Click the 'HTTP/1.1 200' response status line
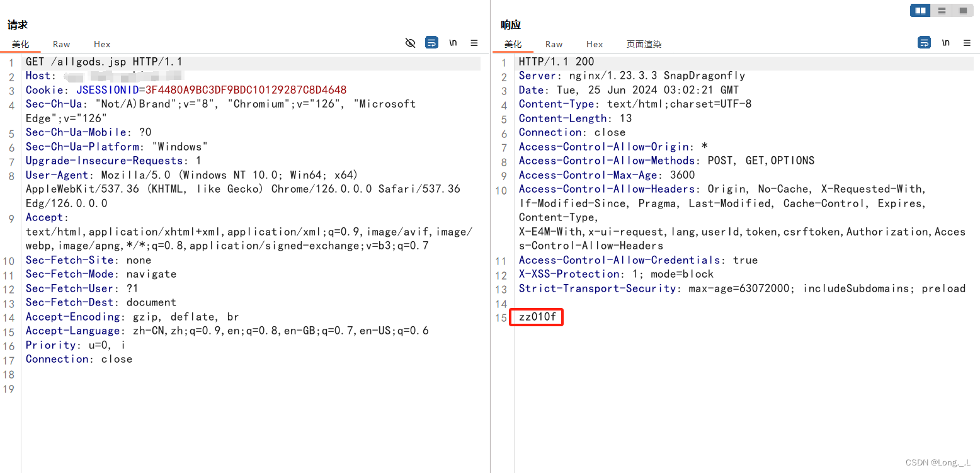This screenshot has height=473, width=980. pos(557,62)
